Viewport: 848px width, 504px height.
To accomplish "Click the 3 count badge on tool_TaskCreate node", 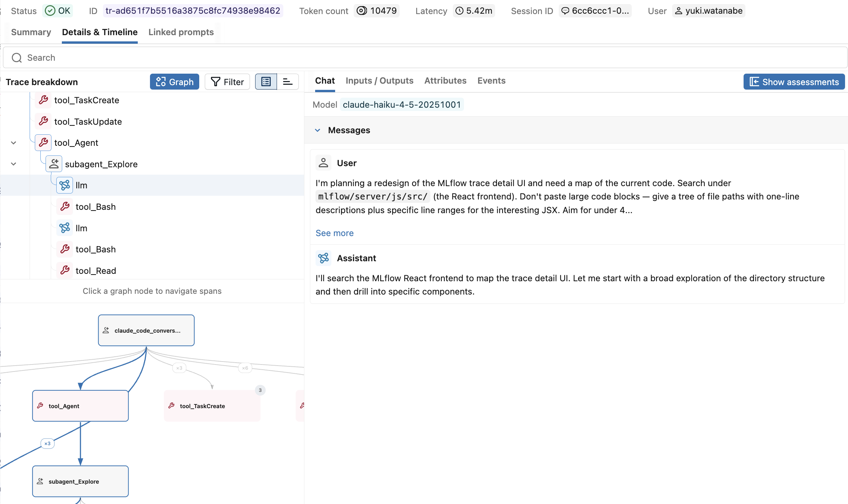I will [x=260, y=390].
